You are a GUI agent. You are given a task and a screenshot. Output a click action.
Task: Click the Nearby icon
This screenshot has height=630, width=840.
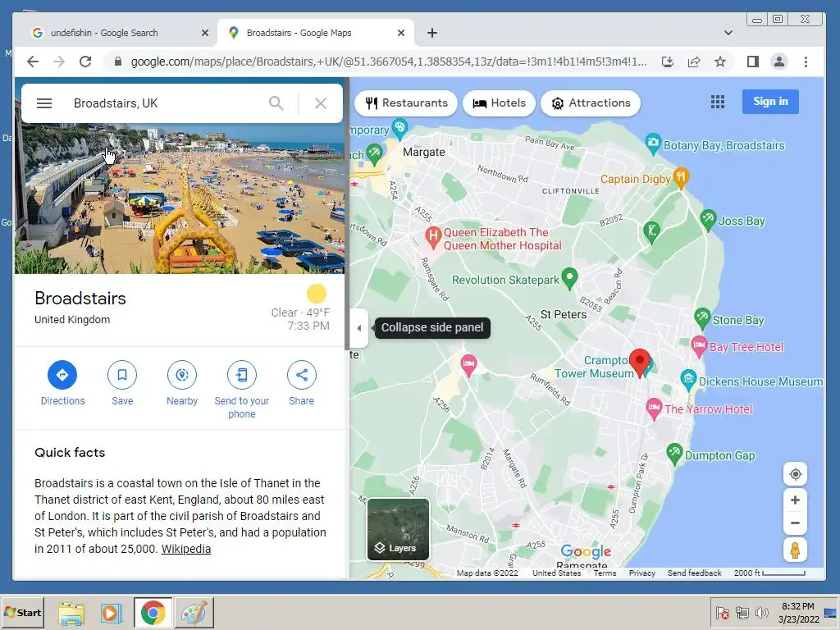tap(182, 375)
